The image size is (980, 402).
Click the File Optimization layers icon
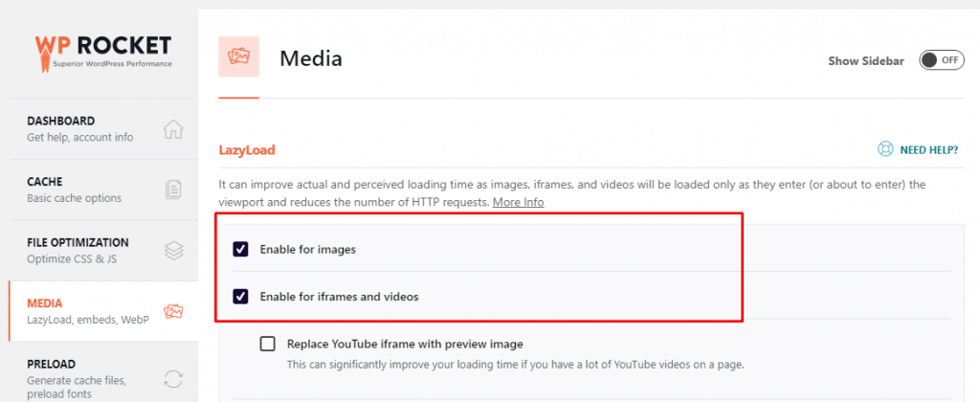coord(173,251)
